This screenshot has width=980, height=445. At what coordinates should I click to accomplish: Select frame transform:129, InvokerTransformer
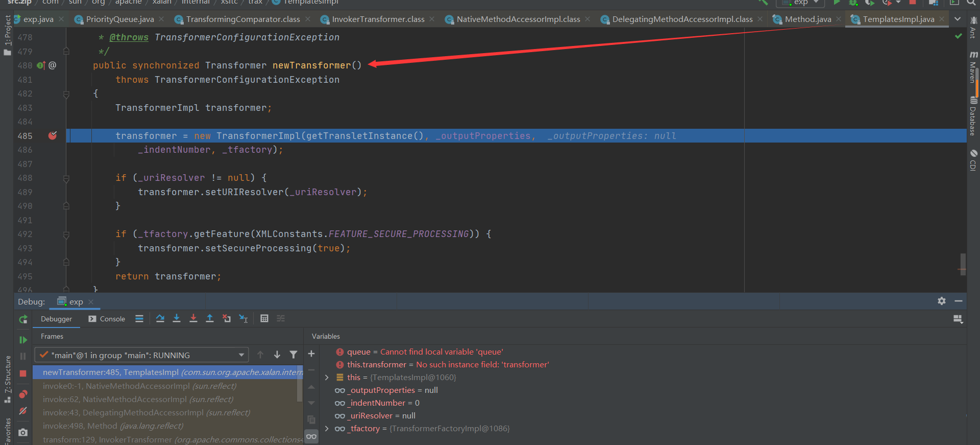point(168,439)
